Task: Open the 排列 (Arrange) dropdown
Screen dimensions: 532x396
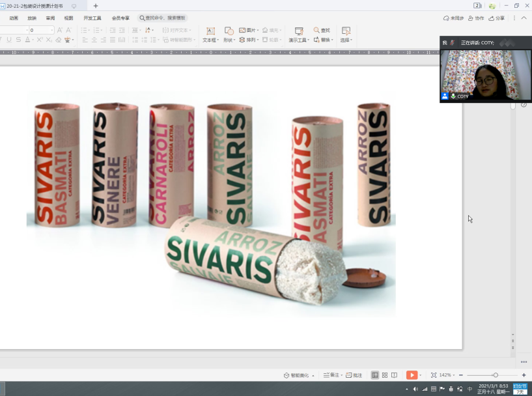Action: tap(249, 40)
